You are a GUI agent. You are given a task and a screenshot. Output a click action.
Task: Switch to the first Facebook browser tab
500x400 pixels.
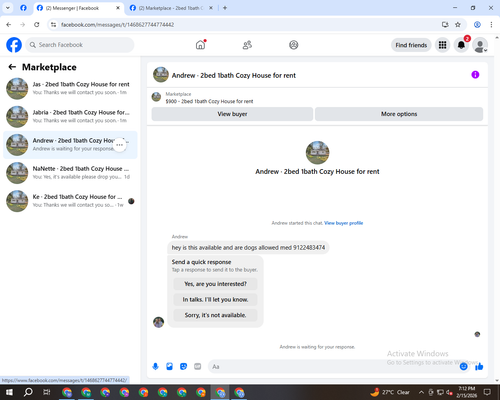point(23,8)
